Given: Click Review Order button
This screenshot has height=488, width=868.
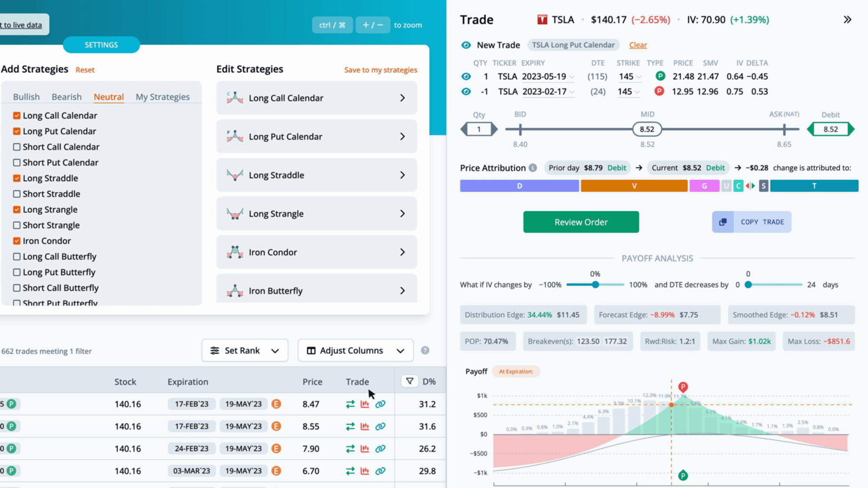Looking at the screenshot, I should pyautogui.click(x=581, y=222).
